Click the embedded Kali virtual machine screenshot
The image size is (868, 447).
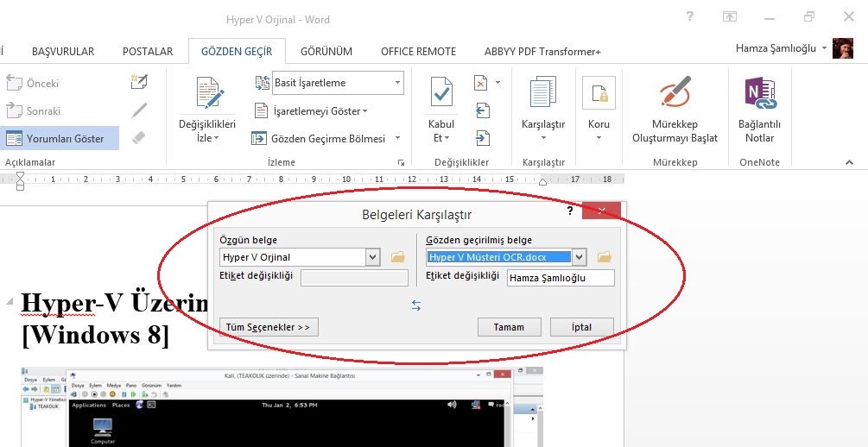(282, 406)
